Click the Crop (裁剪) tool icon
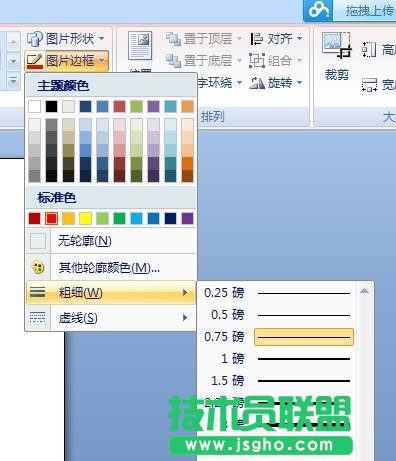Image resolution: width=396 pixels, height=461 pixels. coord(336,46)
